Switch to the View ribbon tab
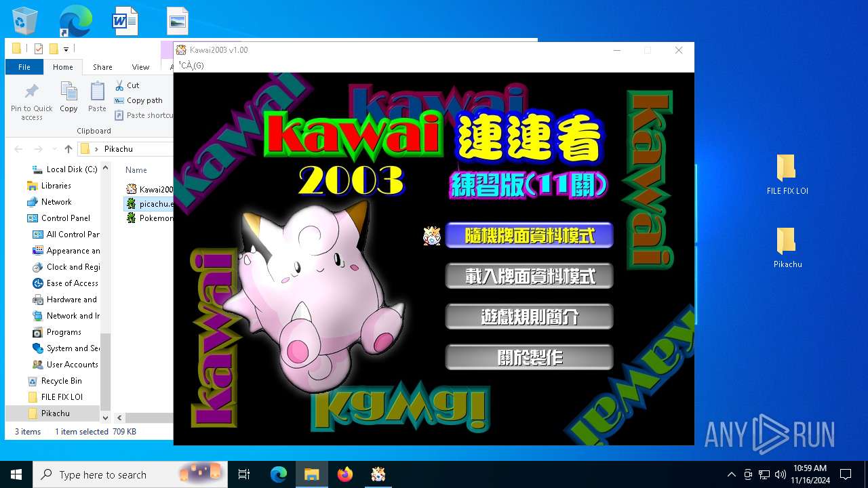The height and width of the screenshot is (488, 868). [140, 67]
